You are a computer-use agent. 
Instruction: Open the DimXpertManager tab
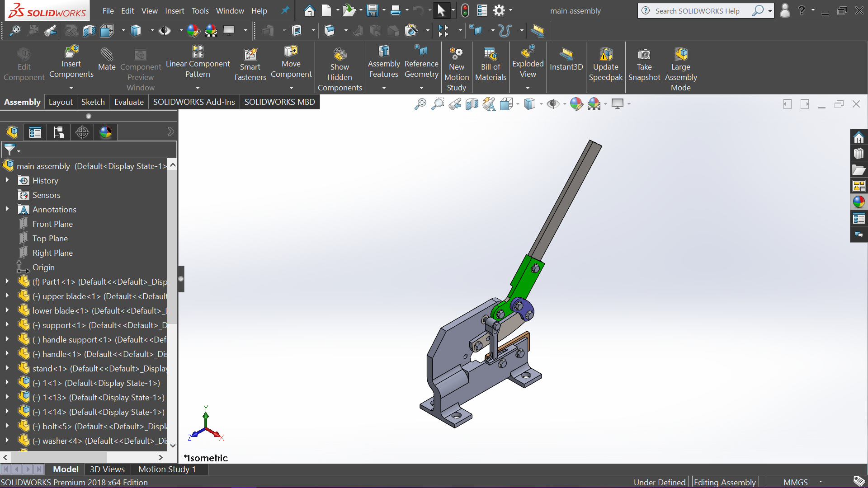point(82,132)
